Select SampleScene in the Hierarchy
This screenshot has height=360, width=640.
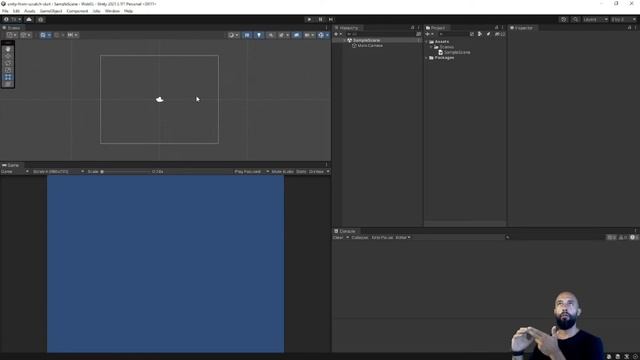(x=366, y=40)
